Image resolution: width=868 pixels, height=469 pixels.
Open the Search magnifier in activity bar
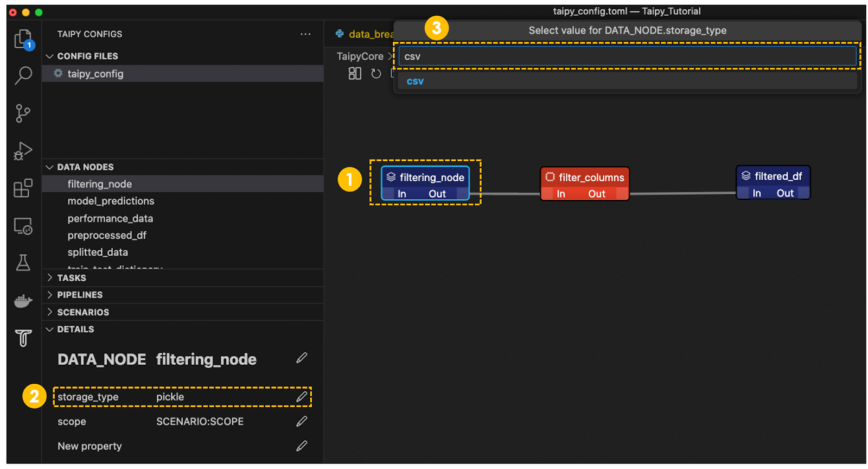23,75
